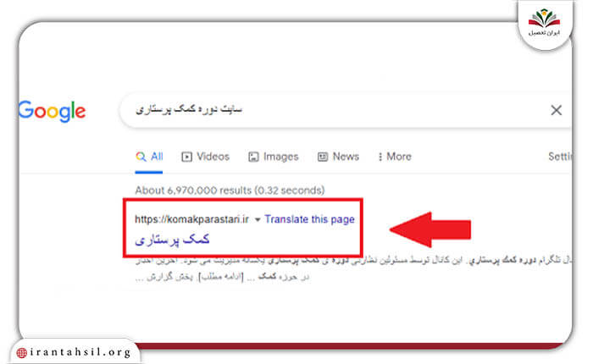Click the result description snippet text
The image size is (593, 364).
pyautogui.click(x=353, y=268)
